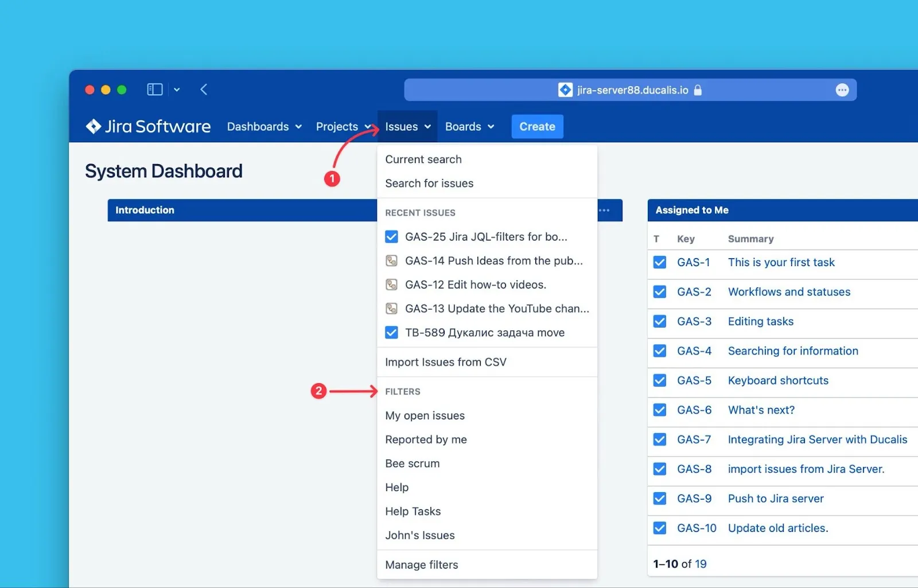Open the GAS-7 issue key link
This screenshot has width=918, height=588.
[x=694, y=439]
